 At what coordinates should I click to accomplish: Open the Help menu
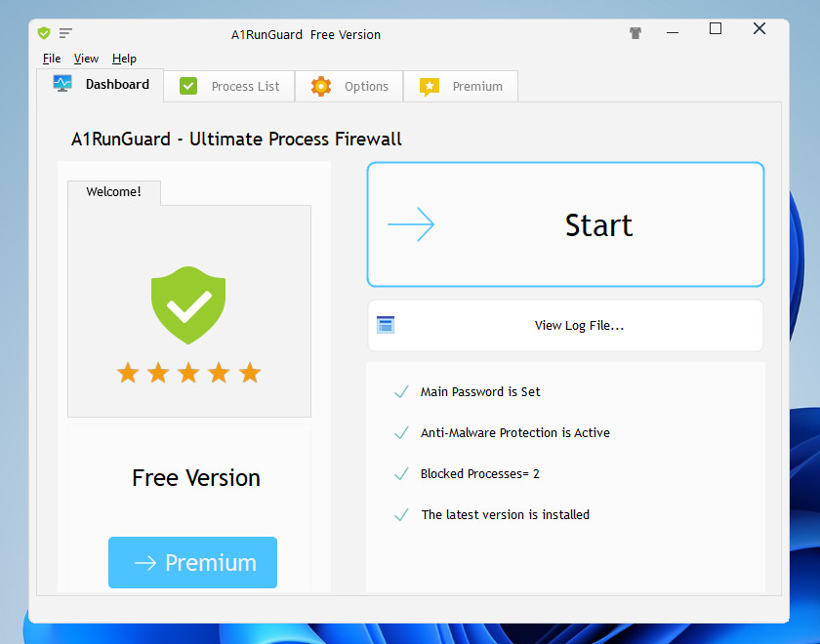[125, 59]
